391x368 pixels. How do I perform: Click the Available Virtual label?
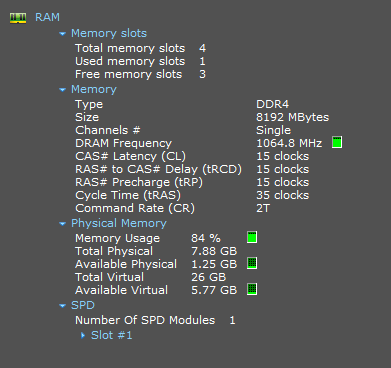click(x=121, y=290)
